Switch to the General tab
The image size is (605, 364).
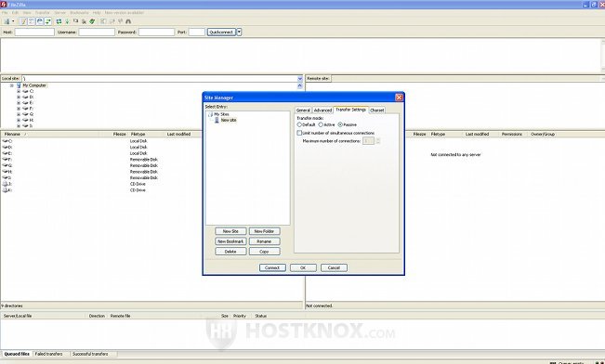pyautogui.click(x=303, y=110)
